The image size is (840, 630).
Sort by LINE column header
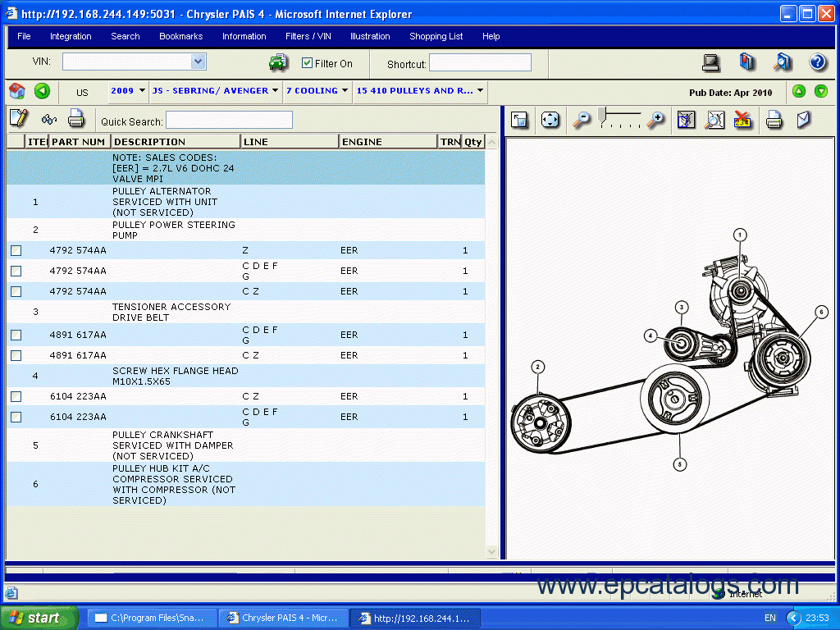click(x=290, y=142)
